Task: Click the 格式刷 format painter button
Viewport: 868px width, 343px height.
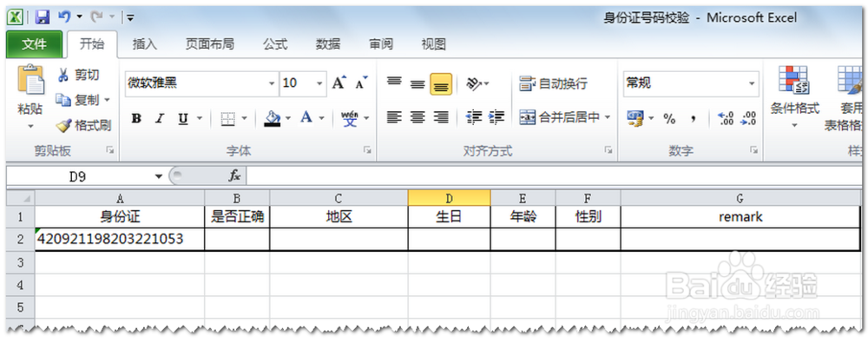Action: pyautogui.click(x=83, y=125)
